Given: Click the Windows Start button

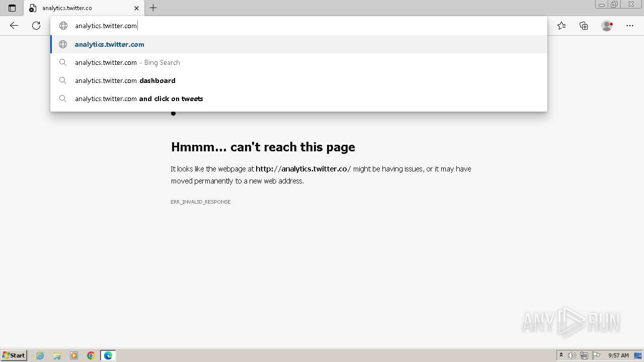Looking at the screenshot, I should click(x=14, y=355).
